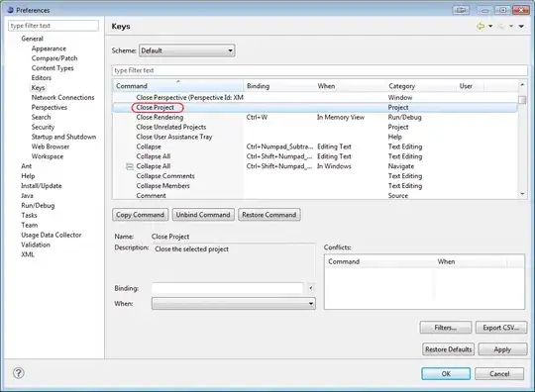Image resolution: width=535 pixels, height=392 pixels.
Task: Select the Collapse Members command row
Action: click(x=315, y=186)
